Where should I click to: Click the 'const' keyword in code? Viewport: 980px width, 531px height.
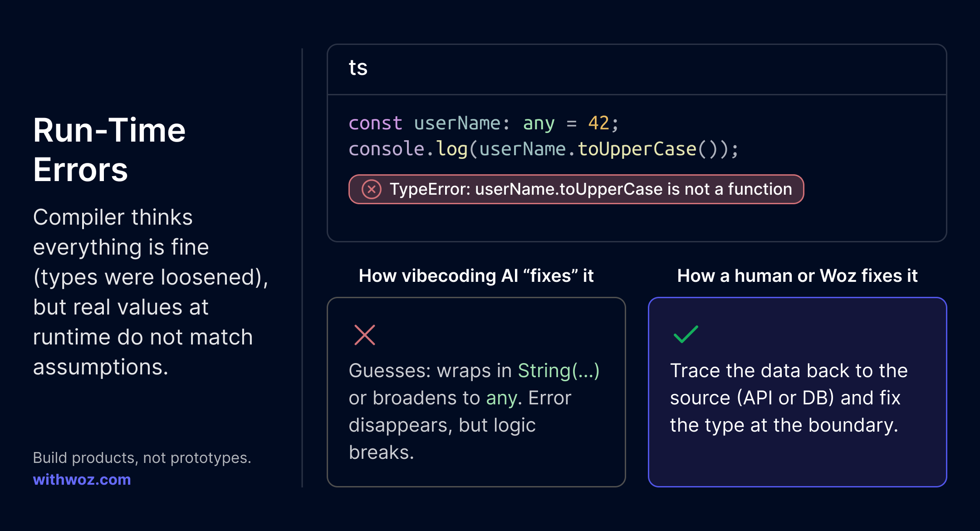pos(375,123)
